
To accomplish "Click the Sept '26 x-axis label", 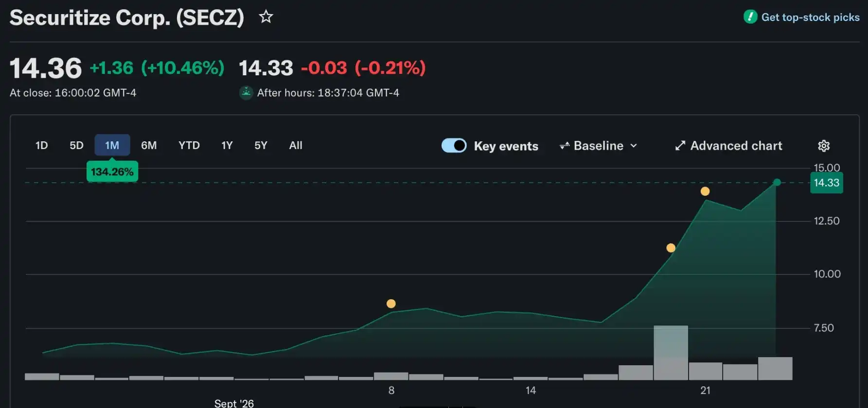I will point(234,403).
